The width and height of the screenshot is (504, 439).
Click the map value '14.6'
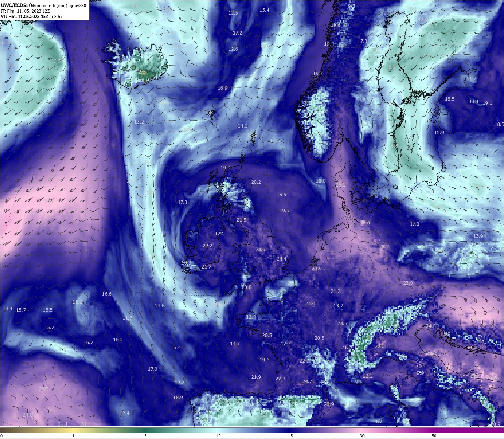159,306
